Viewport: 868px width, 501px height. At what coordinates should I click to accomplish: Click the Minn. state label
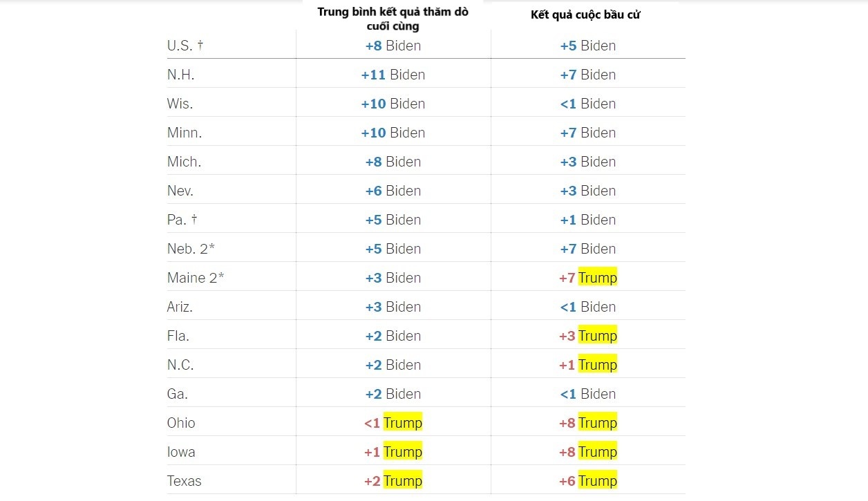coord(185,133)
